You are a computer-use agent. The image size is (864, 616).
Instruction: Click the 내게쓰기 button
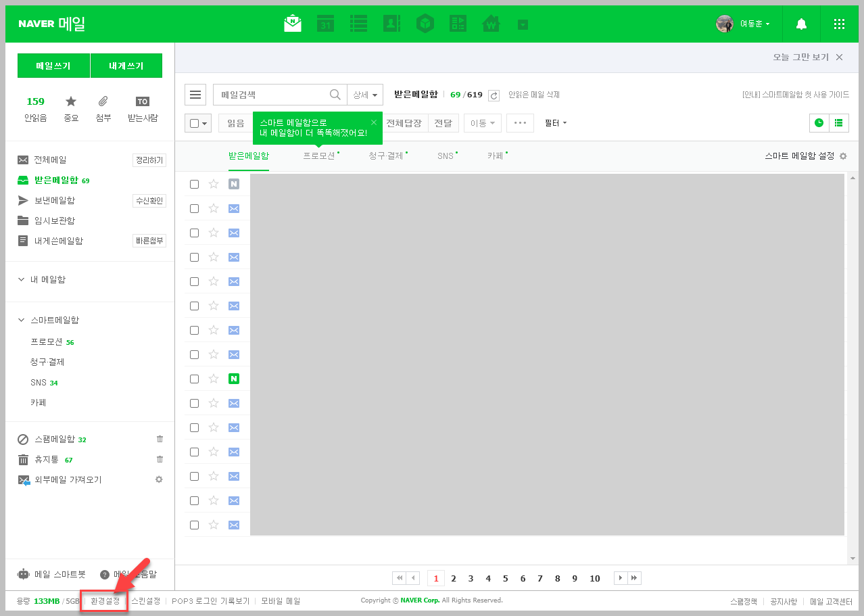126,66
